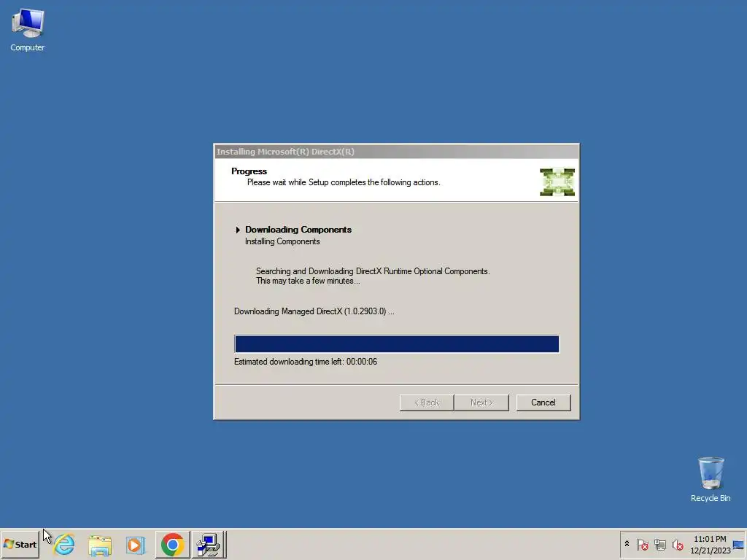The height and width of the screenshot is (560, 747).
Task: Open the Start menu
Action: click(20, 544)
